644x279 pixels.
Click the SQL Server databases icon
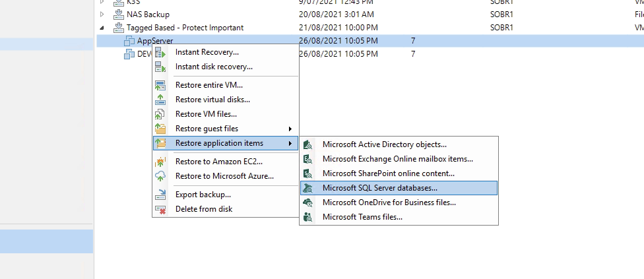[x=308, y=188]
